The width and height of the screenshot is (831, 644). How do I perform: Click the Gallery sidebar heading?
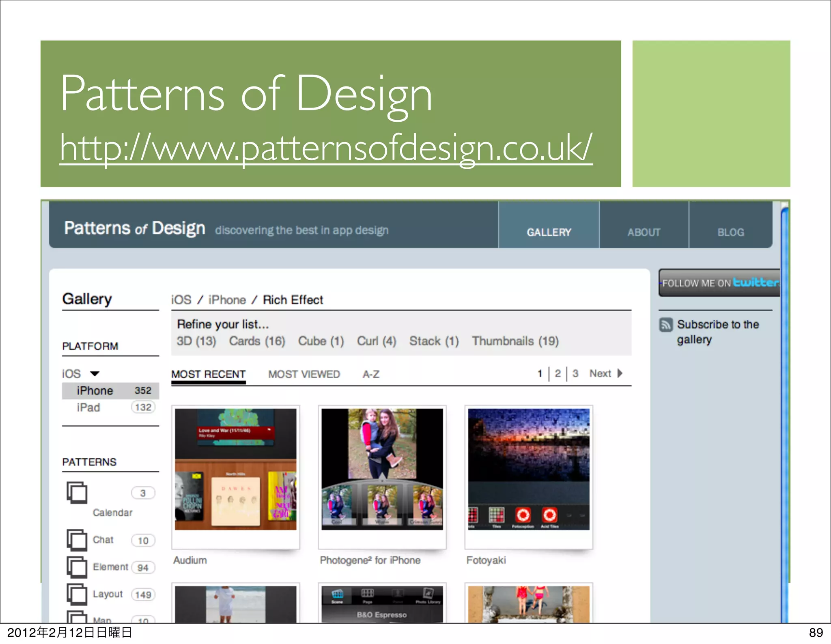(87, 299)
